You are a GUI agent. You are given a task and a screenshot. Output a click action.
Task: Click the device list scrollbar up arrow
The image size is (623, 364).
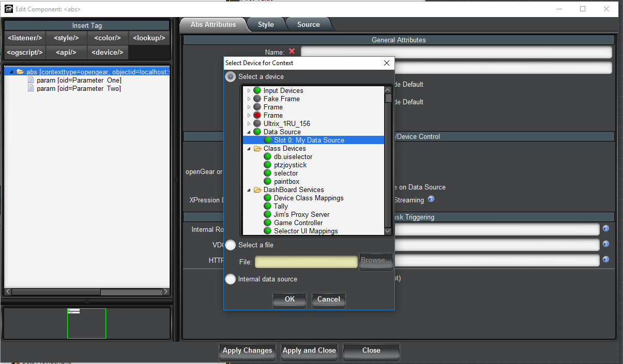pyautogui.click(x=388, y=90)
